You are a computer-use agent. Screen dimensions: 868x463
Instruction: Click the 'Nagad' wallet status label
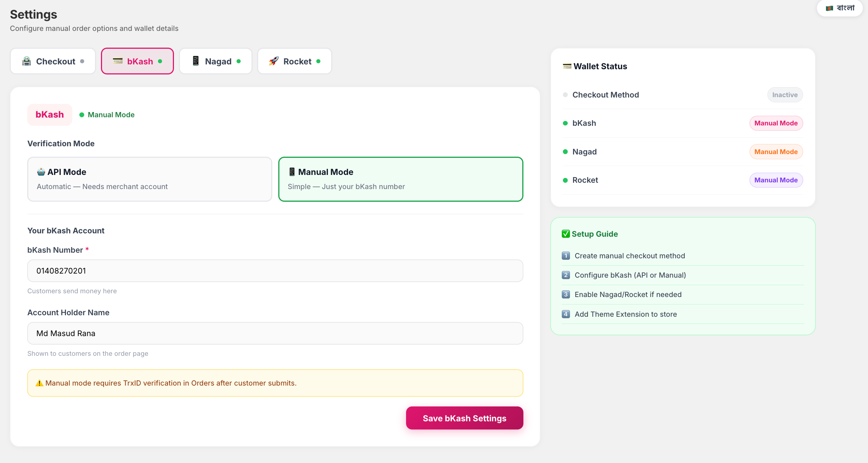[585, 152]
